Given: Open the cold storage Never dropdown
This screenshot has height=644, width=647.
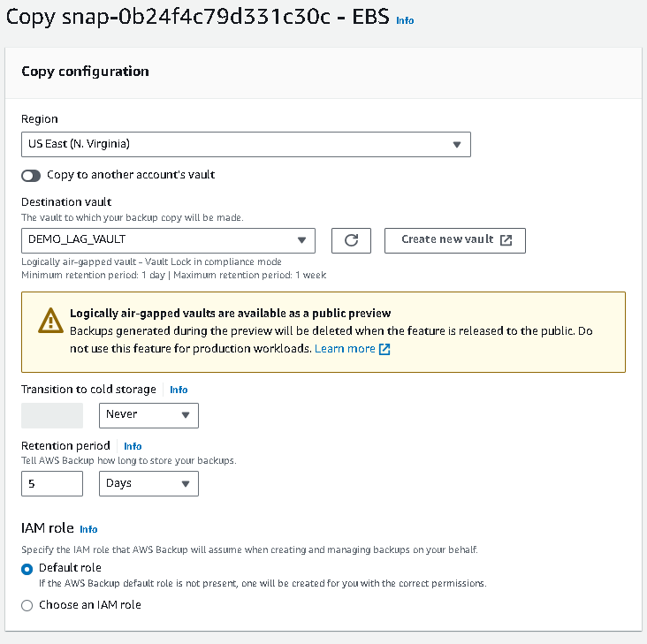Looking at the screenshot, I should (x=148, y=414).
